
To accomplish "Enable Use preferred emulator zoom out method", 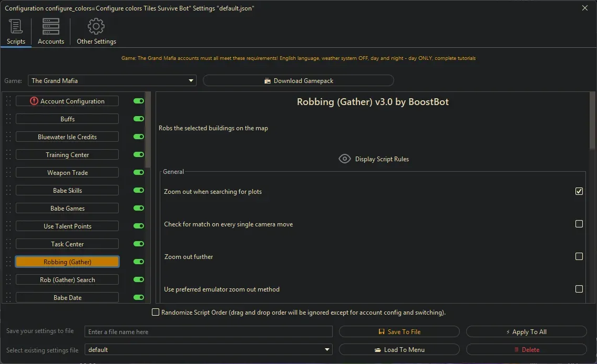I will tap(579, 289).
